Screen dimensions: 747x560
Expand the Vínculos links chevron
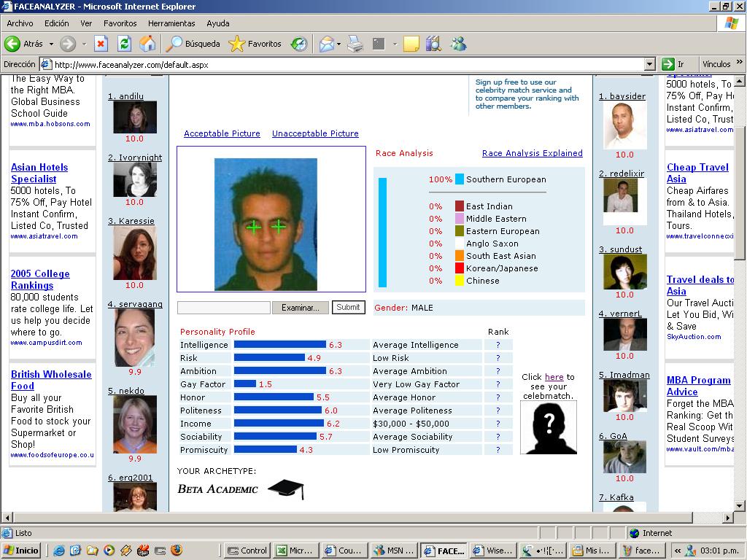(740, 62)
